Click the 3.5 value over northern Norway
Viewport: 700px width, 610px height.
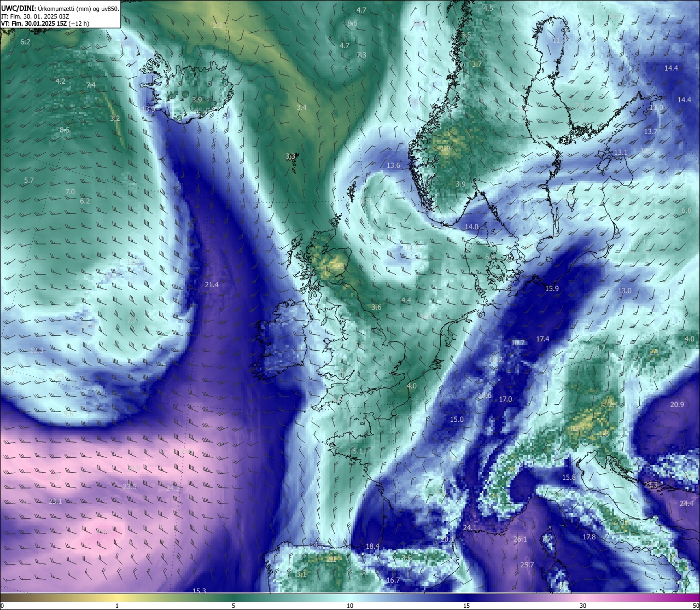click(x=466, y=35)
